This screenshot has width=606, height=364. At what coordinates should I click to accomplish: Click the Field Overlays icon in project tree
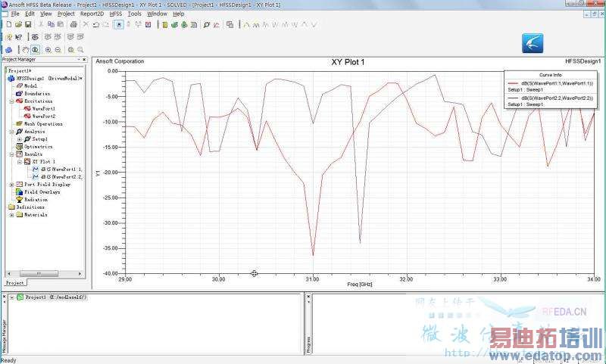[20, 192]
